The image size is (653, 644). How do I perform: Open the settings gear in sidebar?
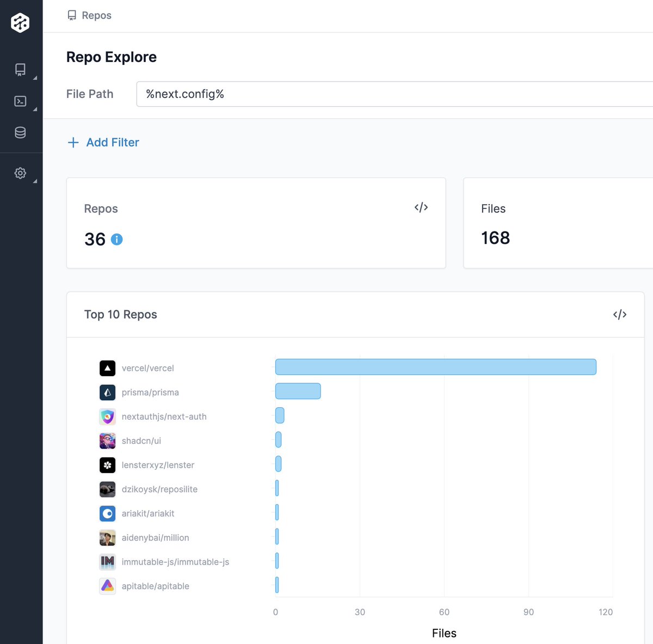[x=20, y=173]
